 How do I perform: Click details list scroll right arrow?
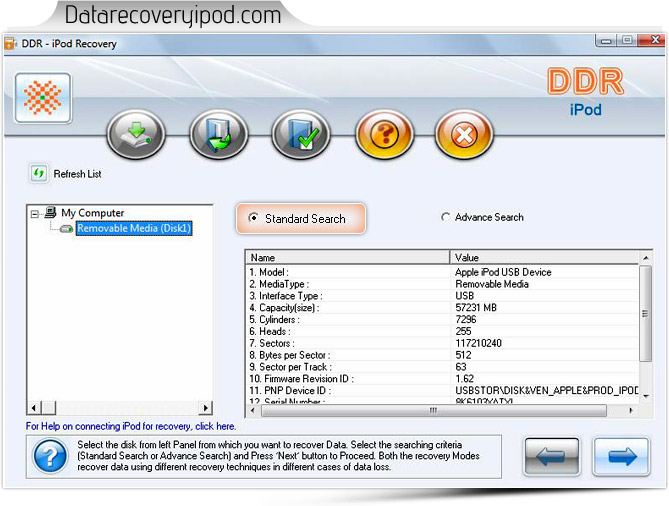coord(631,410)
